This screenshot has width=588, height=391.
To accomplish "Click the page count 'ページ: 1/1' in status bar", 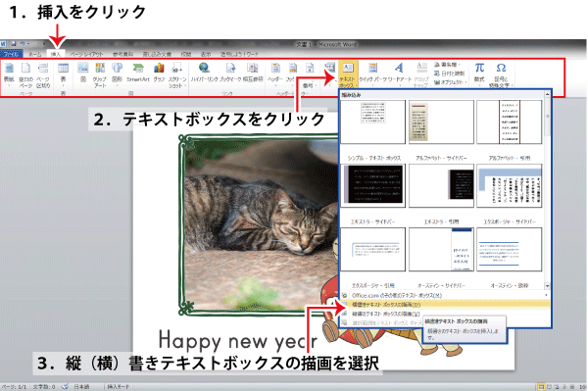I will point(14,386).
